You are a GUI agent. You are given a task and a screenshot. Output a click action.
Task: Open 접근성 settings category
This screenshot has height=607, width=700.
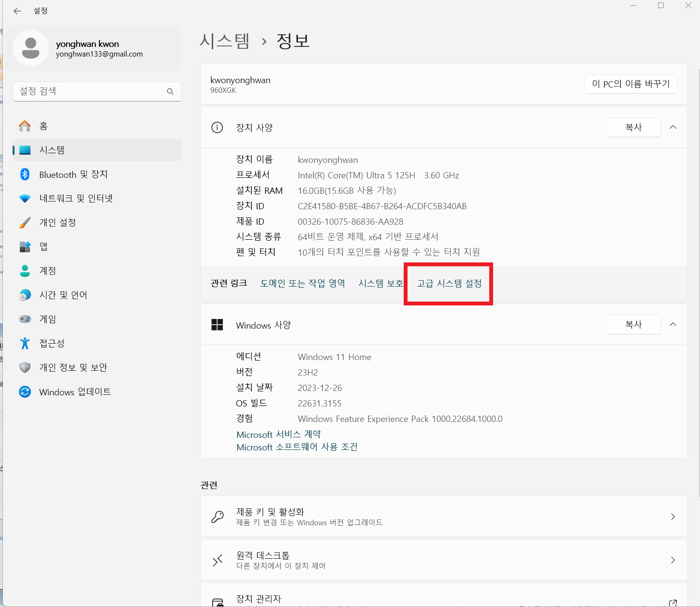click(97, 344)
